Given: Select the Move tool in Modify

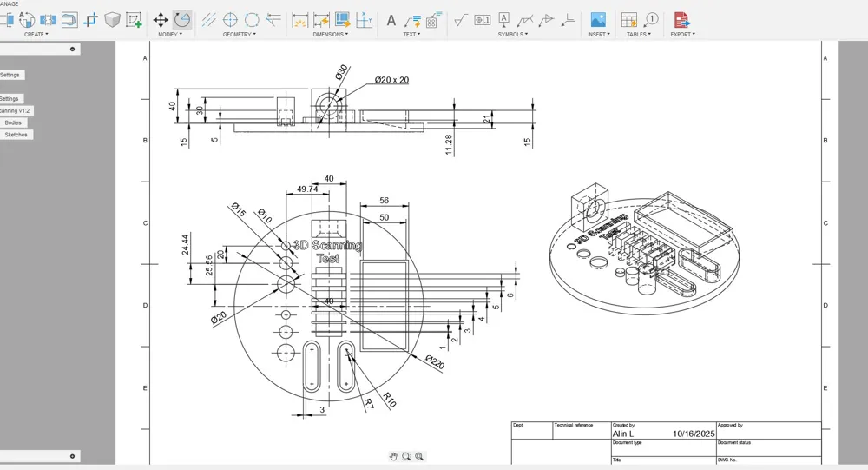Looking at the screenshot, I should tap(161, 20).
